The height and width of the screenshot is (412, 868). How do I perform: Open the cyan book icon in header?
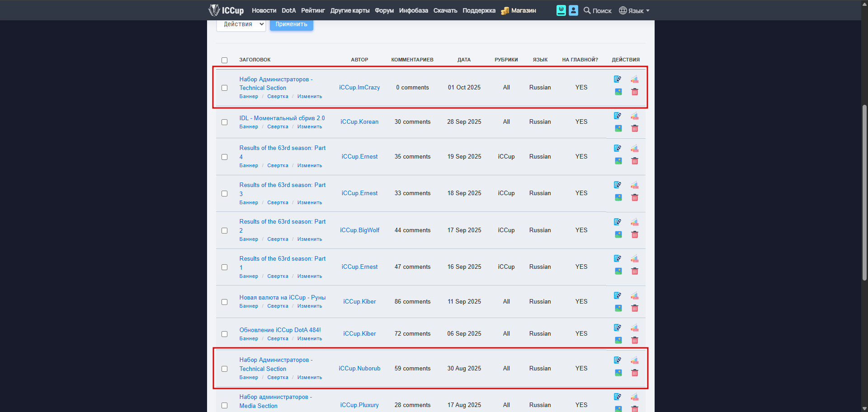561,10
